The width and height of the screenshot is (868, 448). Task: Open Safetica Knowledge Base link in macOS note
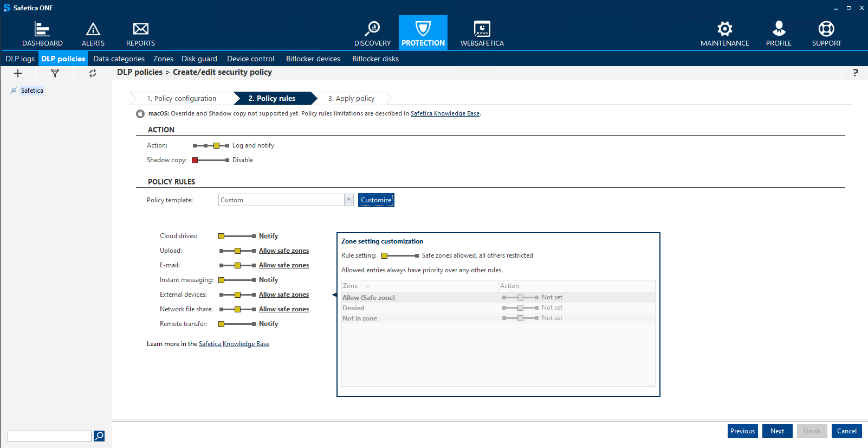pyautogui.click(x=445, y=113)
